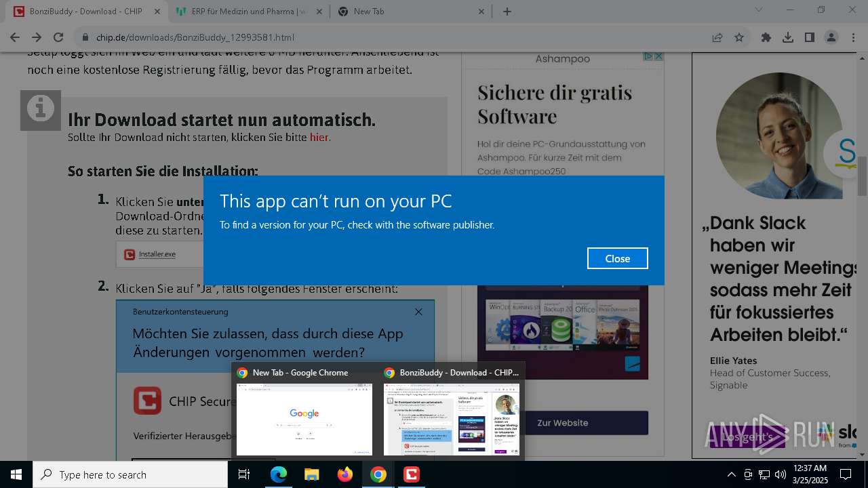The image size is (868, 488).
Task: Open File Explorer from taskbar
Action: coord(312,474)
